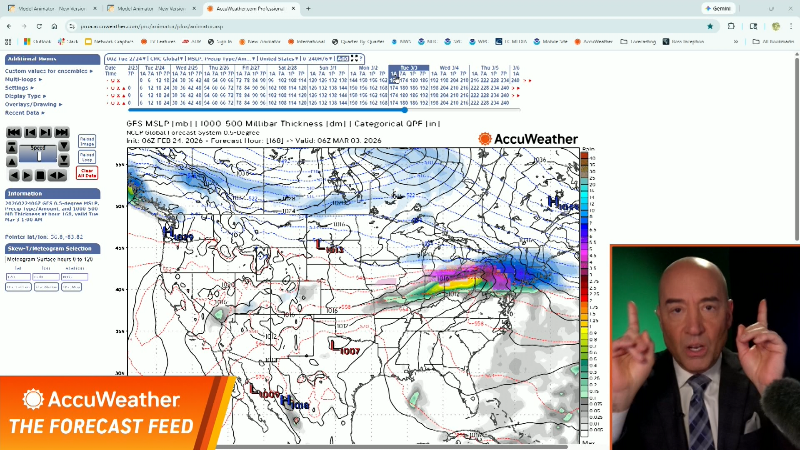Jump to first frame of animation
Viewport: 800px width, 450px height.
coord(14,133)
